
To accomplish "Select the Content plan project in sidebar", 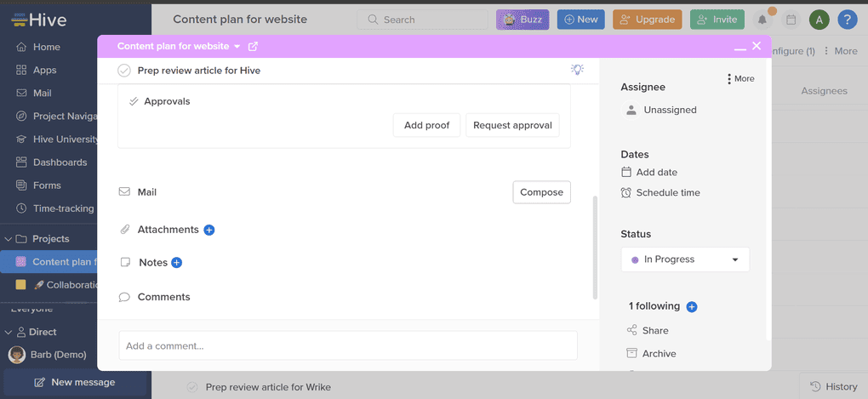I will (49, 262).
